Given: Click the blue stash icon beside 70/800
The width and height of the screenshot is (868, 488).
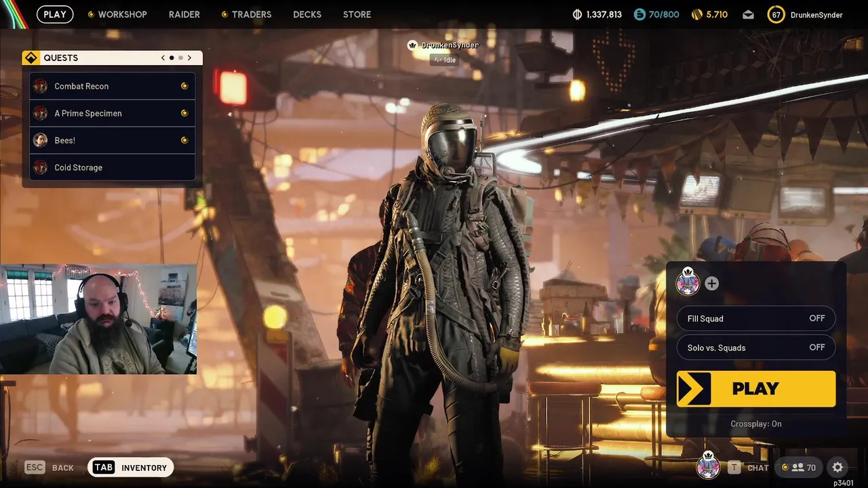Looking at the screenshot, I should (639, 14).
